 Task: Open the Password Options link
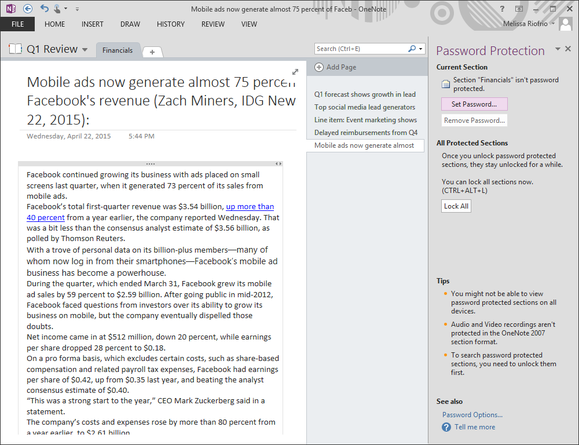coord(472,415)
